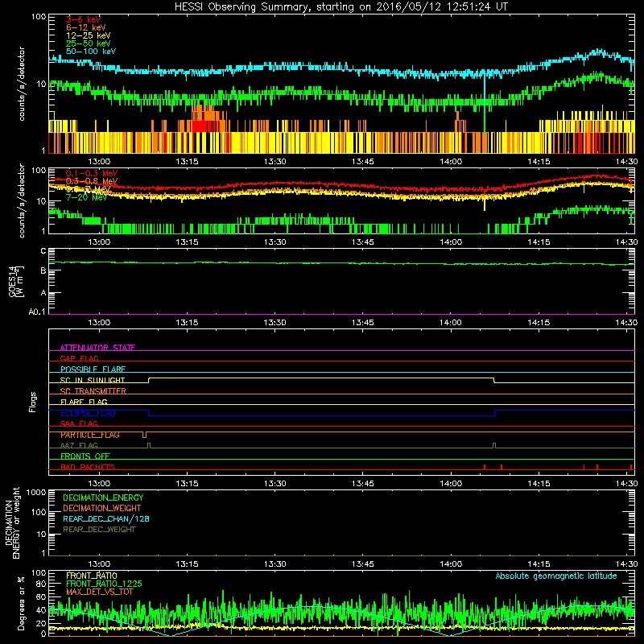This screenshot has width=644, height=644.
Task: Select the A0.1 tick on GOES axis
Action: pyautogui.click(x=37, y=312)
